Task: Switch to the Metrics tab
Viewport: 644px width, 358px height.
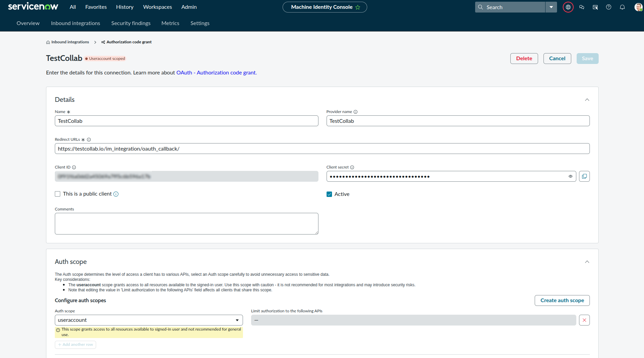Action: pos(170,23)
